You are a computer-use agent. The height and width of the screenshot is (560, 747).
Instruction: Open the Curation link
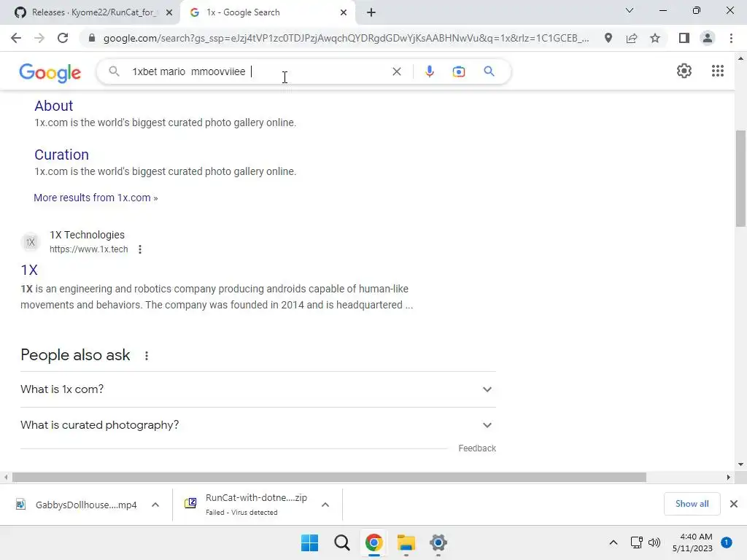(x=61, y=155)
